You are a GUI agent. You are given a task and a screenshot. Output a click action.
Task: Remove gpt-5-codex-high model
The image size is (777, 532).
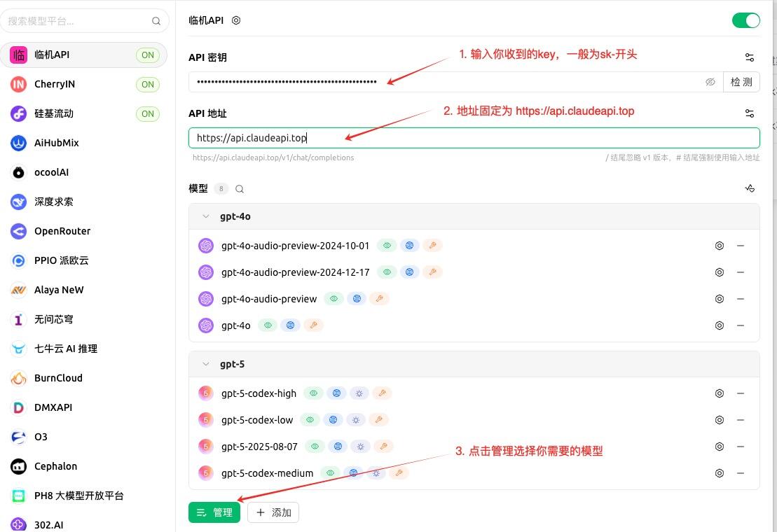click(741, 393)
